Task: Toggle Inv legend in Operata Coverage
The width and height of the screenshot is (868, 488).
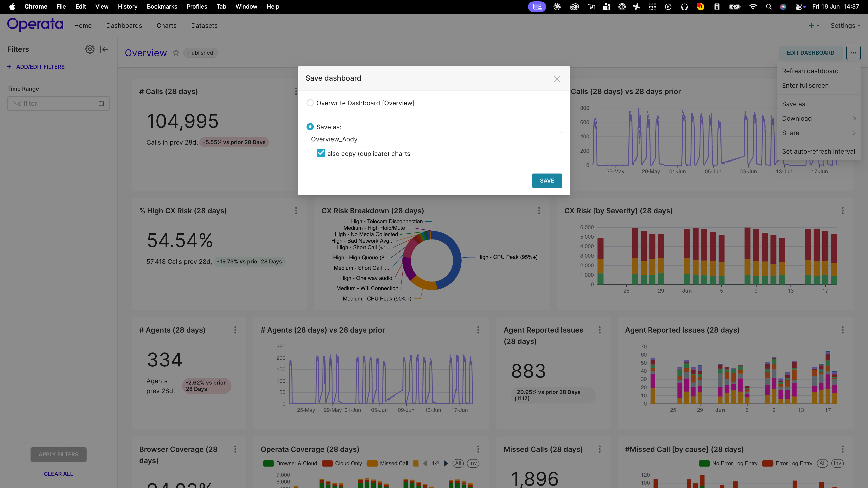Action: click(x=473, y=463)
